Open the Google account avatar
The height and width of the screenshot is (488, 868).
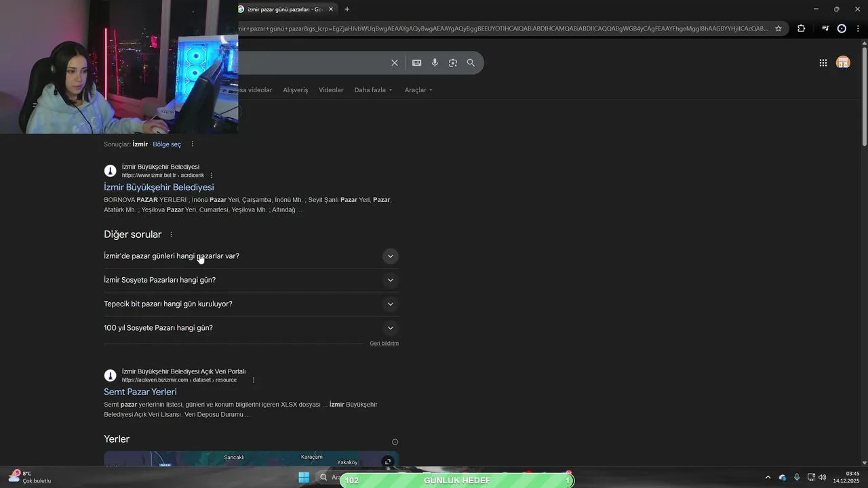click(x=843, y=63)
